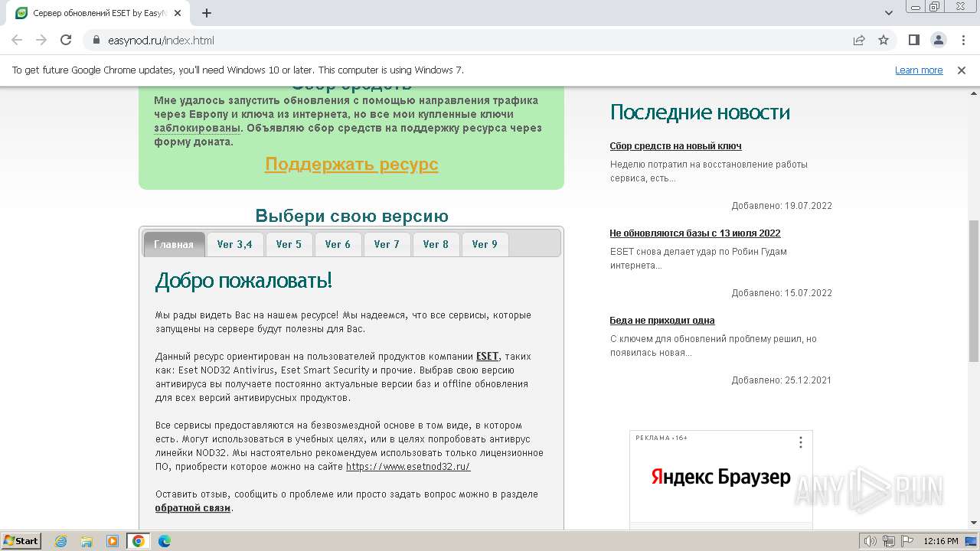The width and height of the screenshot is (980, 551).
Task: Click the Поддержать ресурс donation link
Action: (x=351, y=164)
